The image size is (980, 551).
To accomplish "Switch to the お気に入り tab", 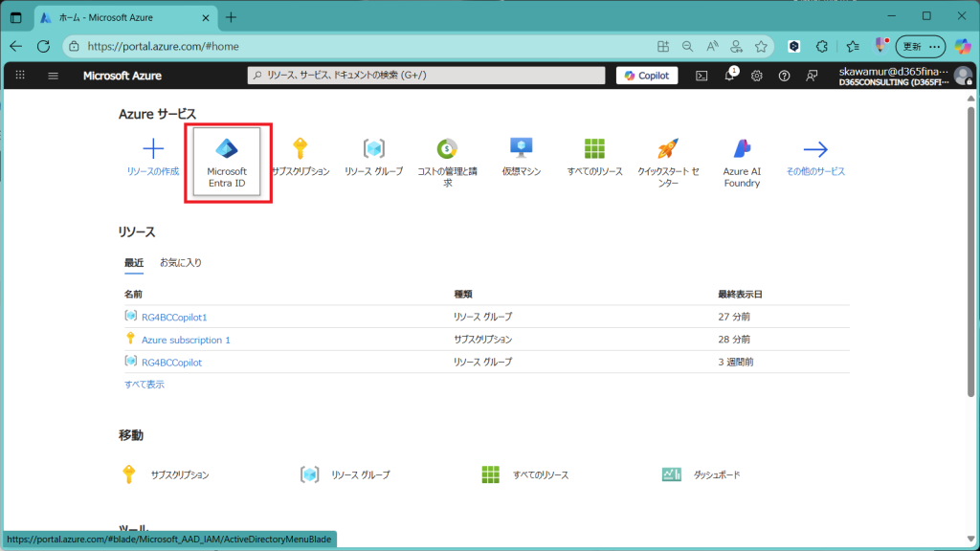I will (x=181, y=262).
